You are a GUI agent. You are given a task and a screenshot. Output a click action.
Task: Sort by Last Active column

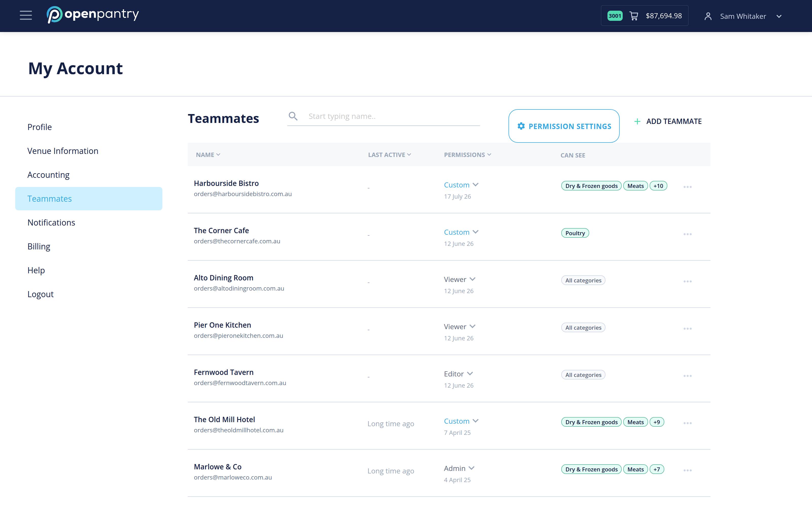[x=389, y=154]
